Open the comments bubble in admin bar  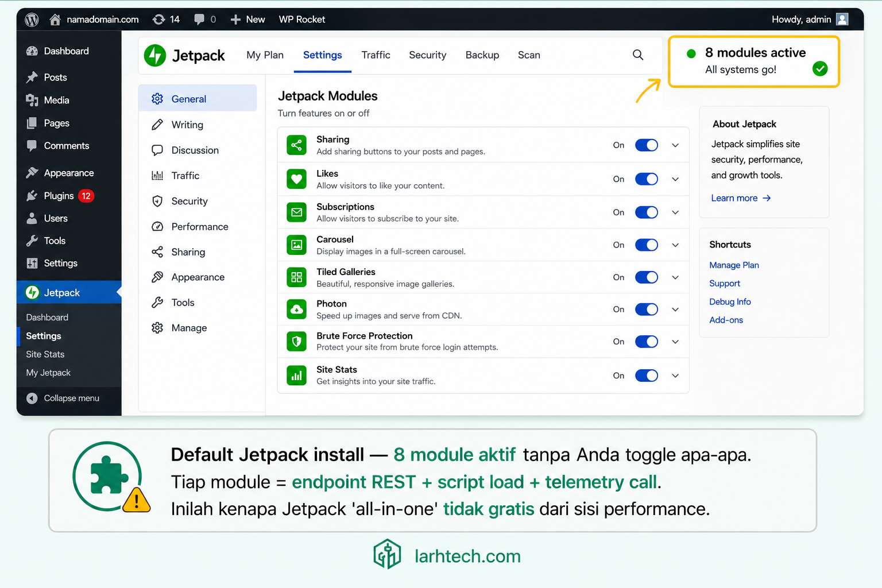pos(199,20)
